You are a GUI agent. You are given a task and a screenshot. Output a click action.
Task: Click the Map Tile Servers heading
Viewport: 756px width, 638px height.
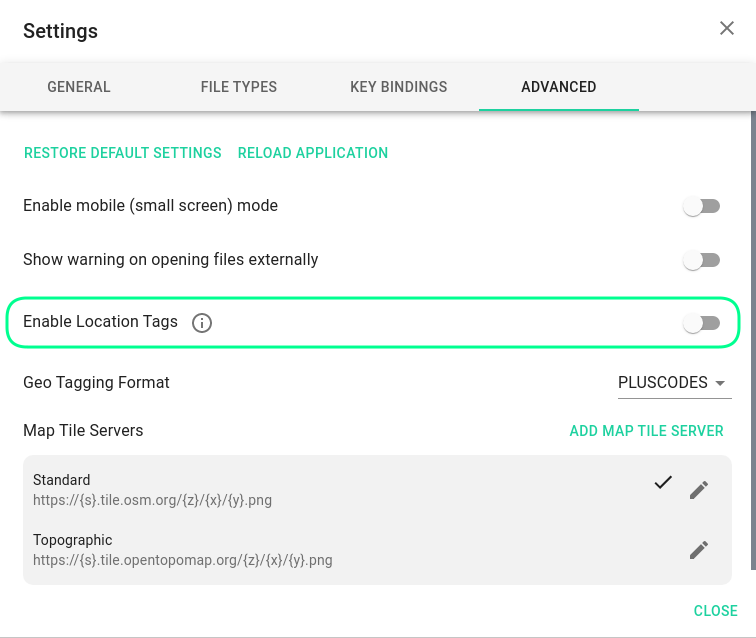pyautogui.click(x=83, y=430)
